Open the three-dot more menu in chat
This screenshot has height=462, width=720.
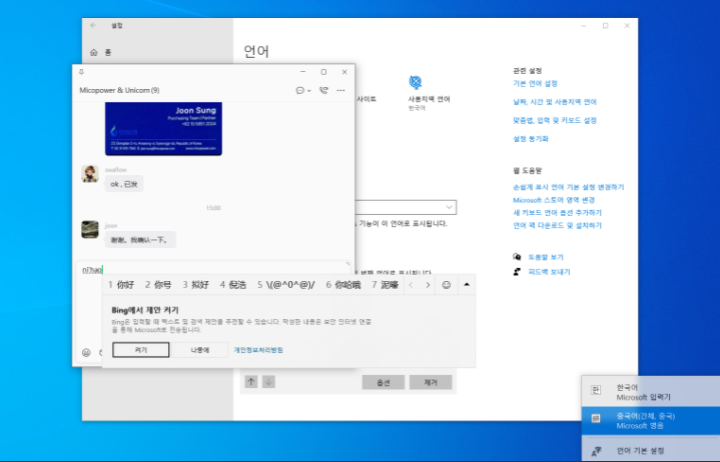coord(341,90)
